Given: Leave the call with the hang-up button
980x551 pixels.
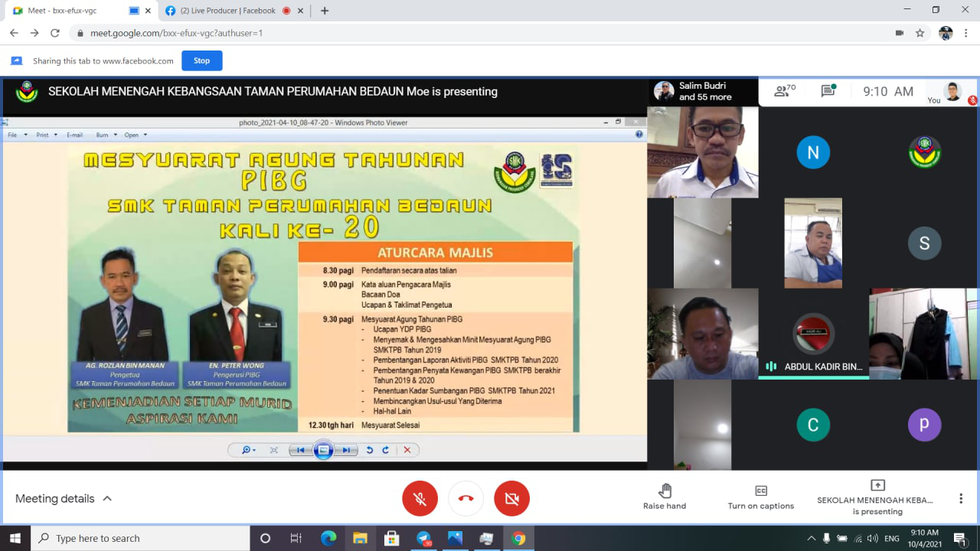Looking at the screenshot, I should click(x=465, y=499).
